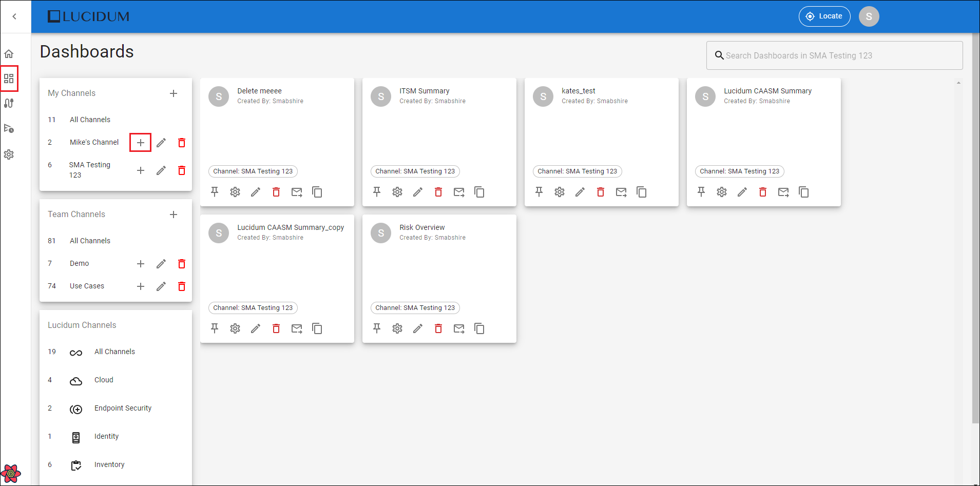Add dashboard to Use Cases channel

[x=141, y=286]
